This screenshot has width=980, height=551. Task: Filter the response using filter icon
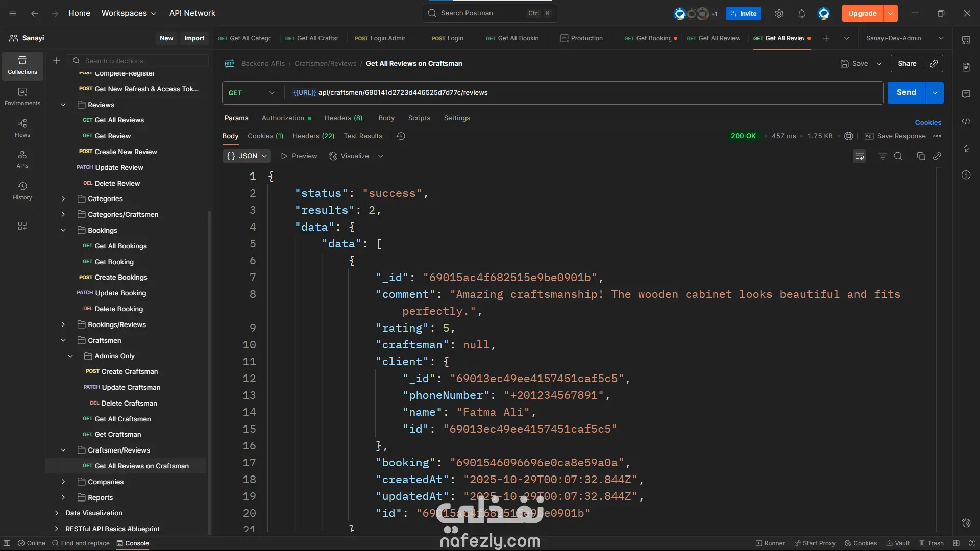(883, 156)
